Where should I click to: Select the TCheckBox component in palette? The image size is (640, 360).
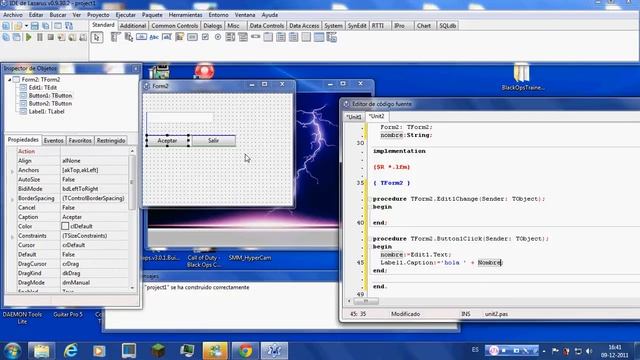[x=205, y=37]
